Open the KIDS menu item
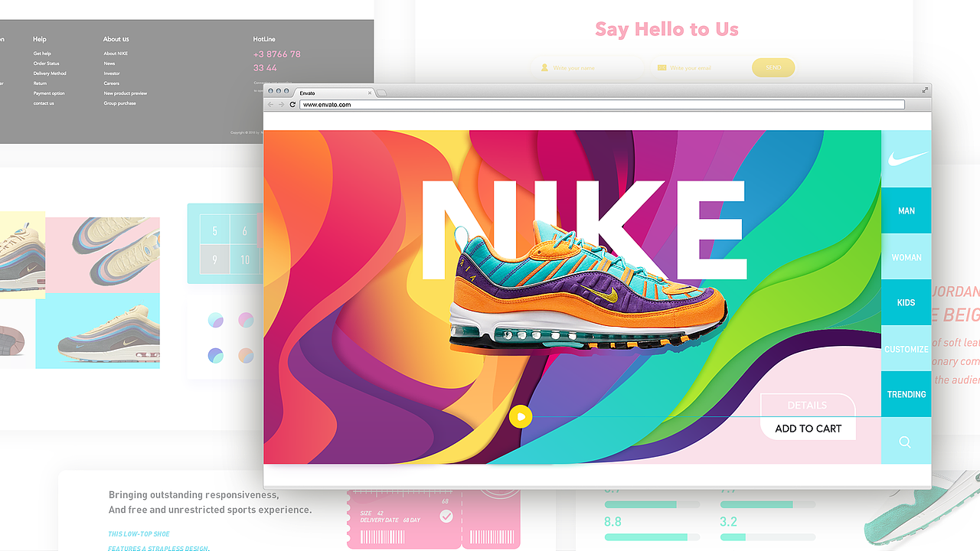This screenshot has width=980, height=551. click(906, 302)
